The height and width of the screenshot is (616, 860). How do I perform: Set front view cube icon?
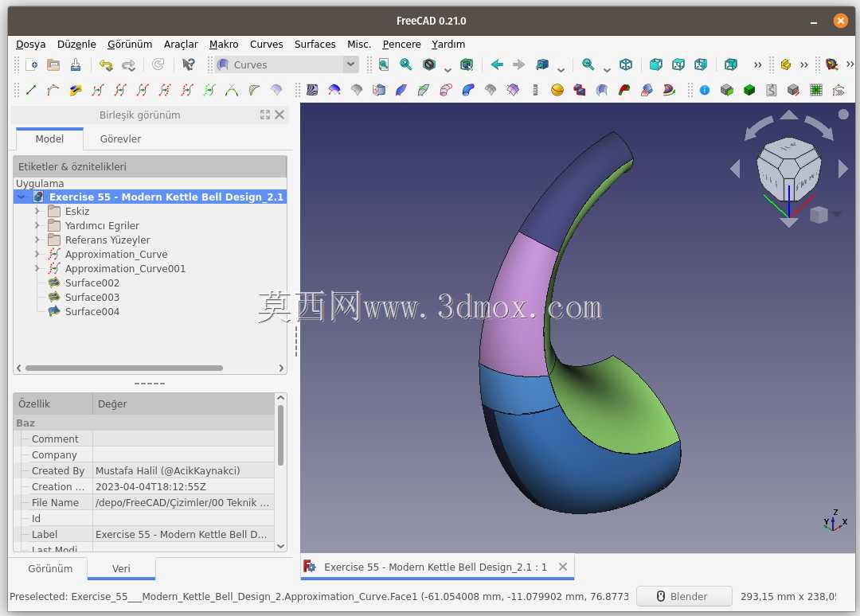(x=656, y=64)
